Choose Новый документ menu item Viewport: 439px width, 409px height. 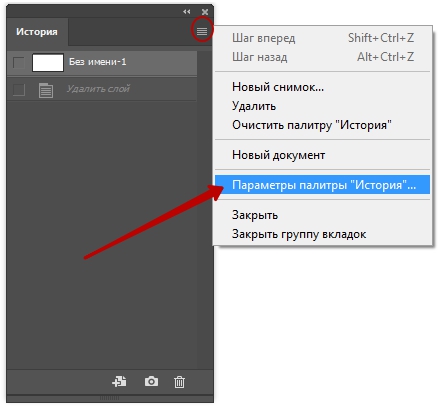pyautogui.click(x=322, y=155)
